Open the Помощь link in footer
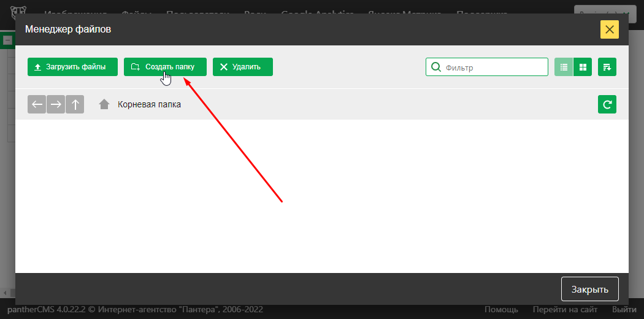644x319 pixels. (501, 310)
